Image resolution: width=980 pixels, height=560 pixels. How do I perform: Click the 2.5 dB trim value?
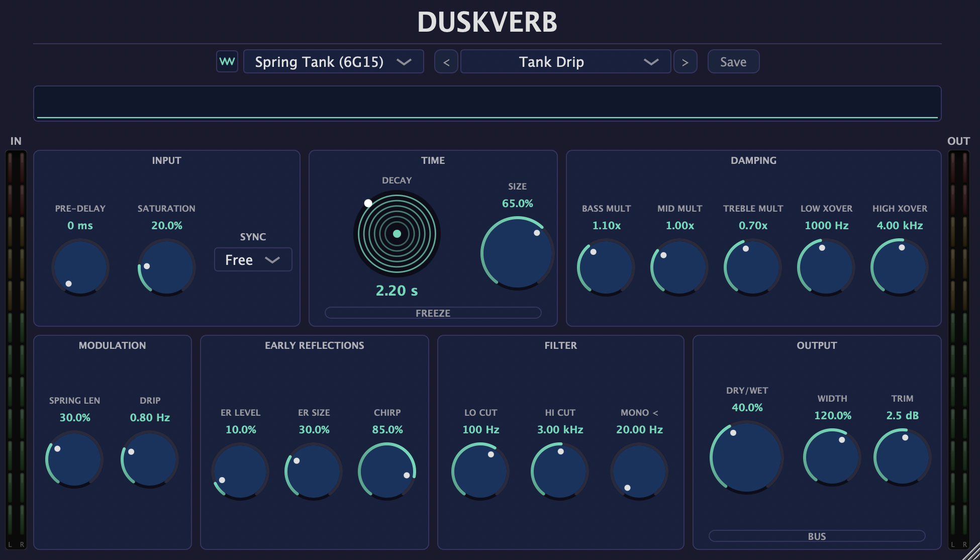tap(903, 415)
